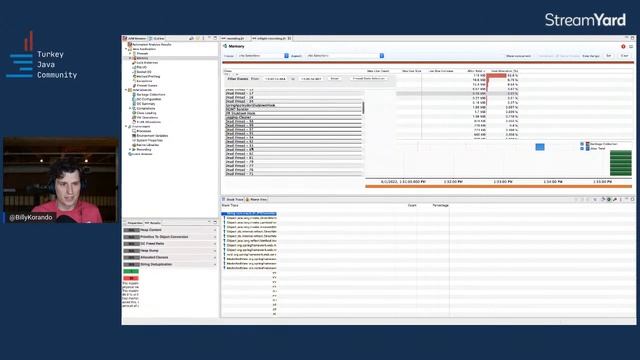Click the green score badge in Results
The height and width of the screenshot is (360, 640).
[131, 271]
